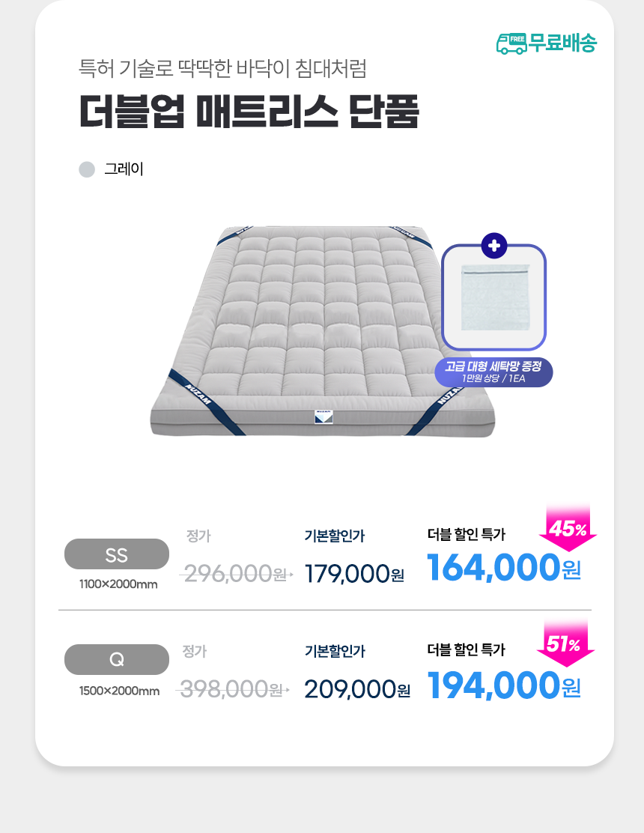Click the 194,000원 special price

point(503,684)
